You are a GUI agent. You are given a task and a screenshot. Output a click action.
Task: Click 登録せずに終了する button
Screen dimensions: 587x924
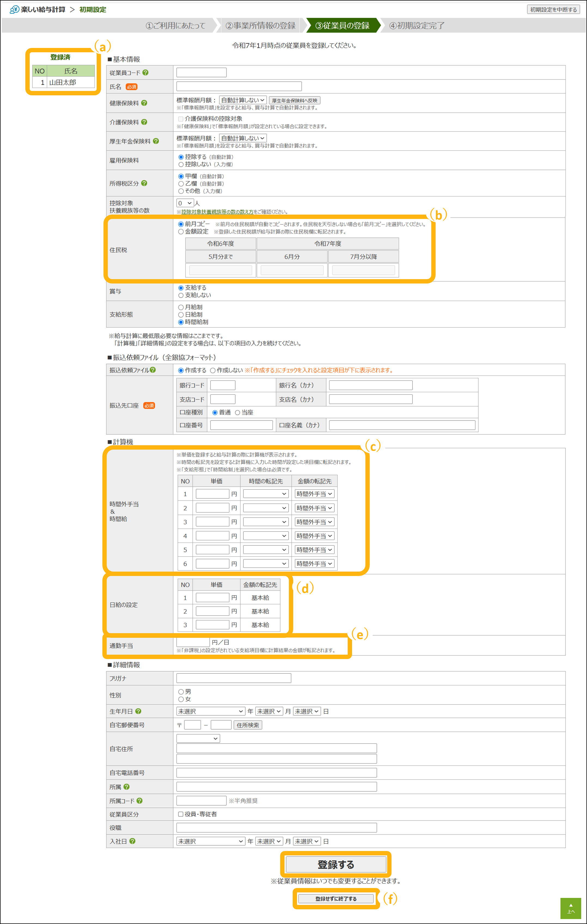tap(336, 899)
